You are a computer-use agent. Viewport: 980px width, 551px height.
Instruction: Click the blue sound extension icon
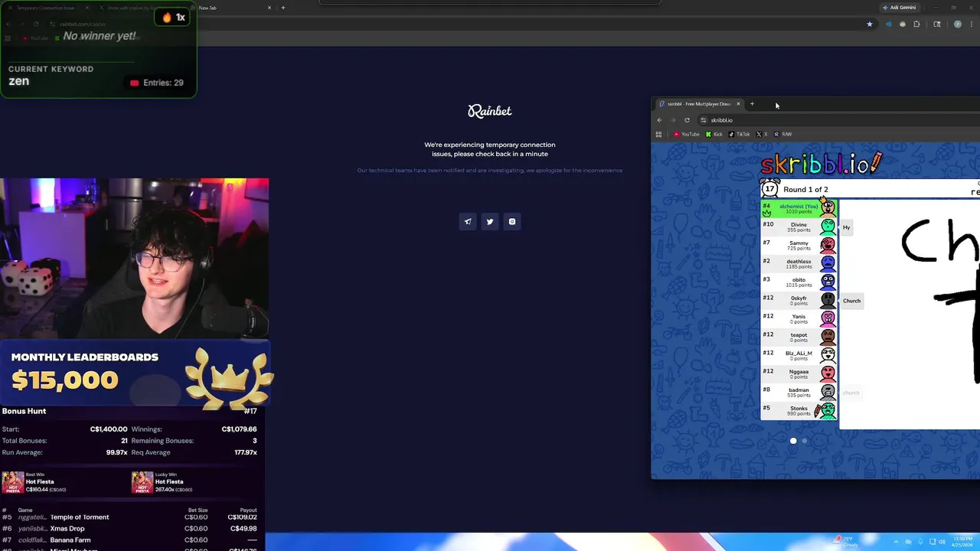[888, 24]
